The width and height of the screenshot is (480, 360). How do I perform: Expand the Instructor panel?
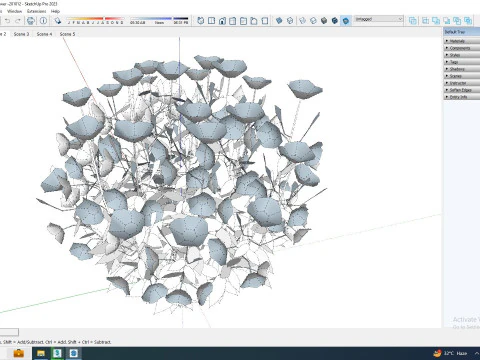pos(462,83)
